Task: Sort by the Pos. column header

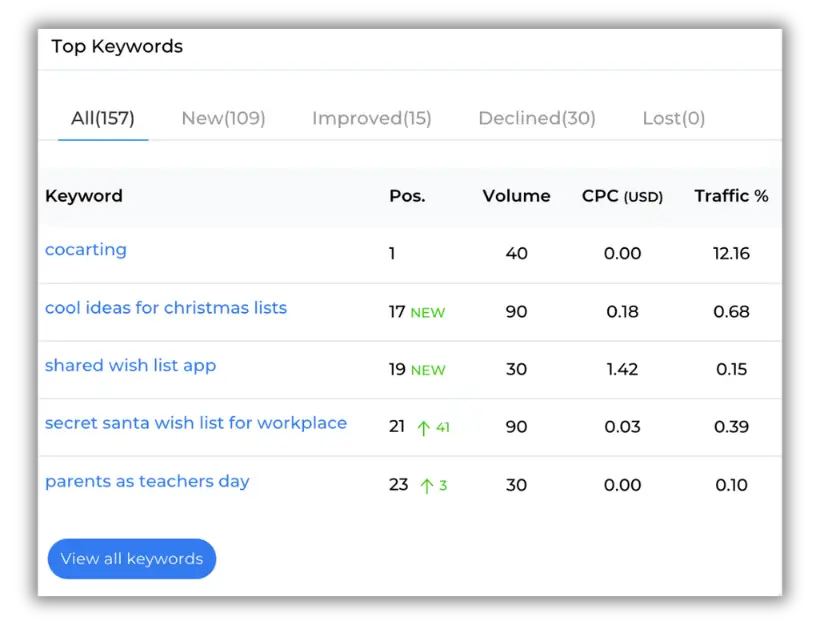Action: tap(407, 196)
